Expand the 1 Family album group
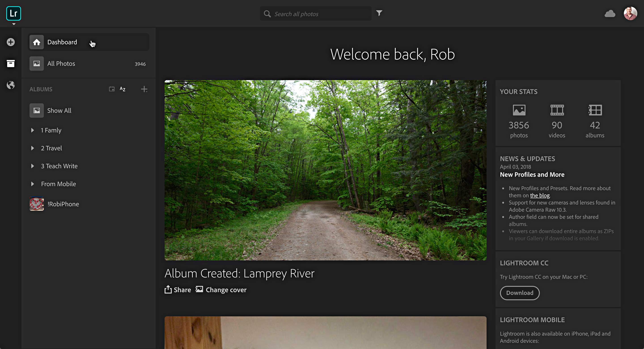 point(33,130)
